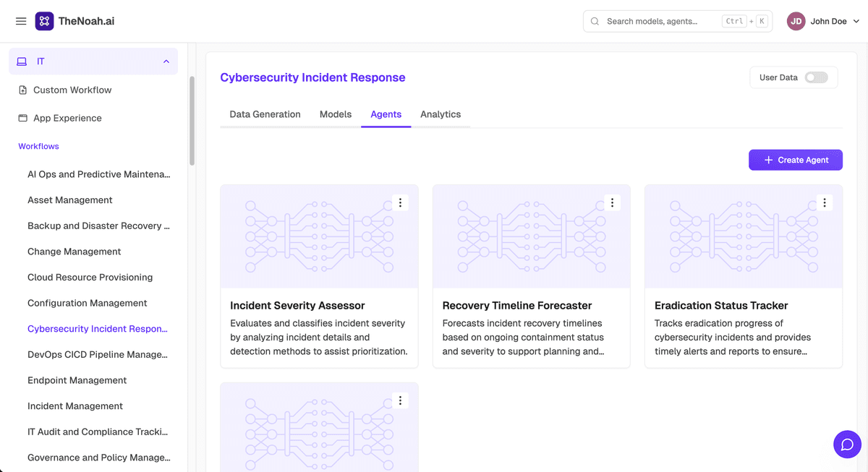
Task: Click the Cybersecurity Incident Response page heading
Action: point(312,77)
